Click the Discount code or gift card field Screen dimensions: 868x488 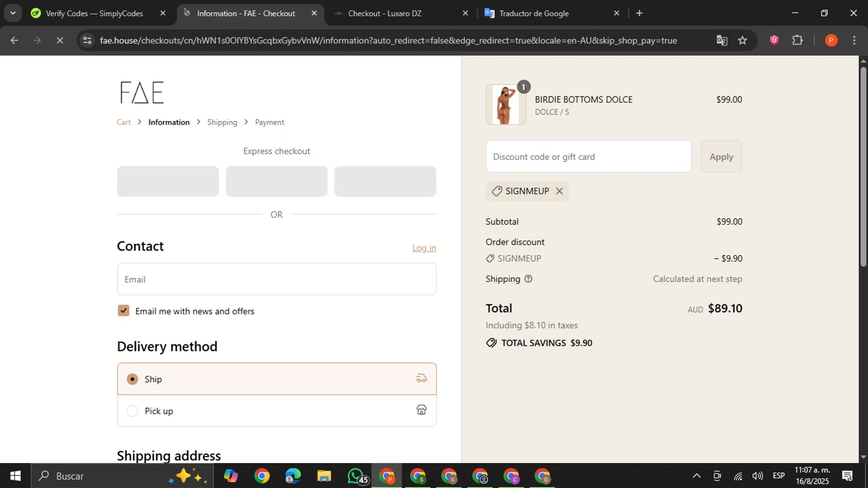[x=589, y=156]
